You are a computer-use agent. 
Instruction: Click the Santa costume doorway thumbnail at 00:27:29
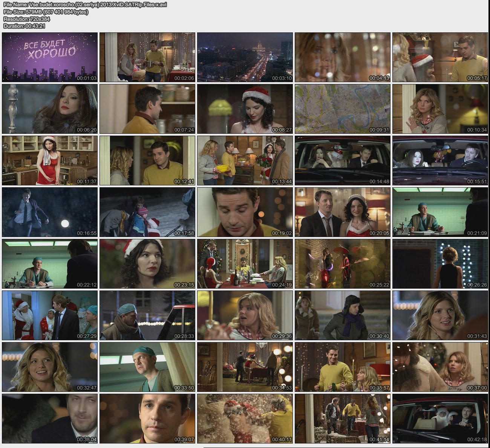(50, 315)
